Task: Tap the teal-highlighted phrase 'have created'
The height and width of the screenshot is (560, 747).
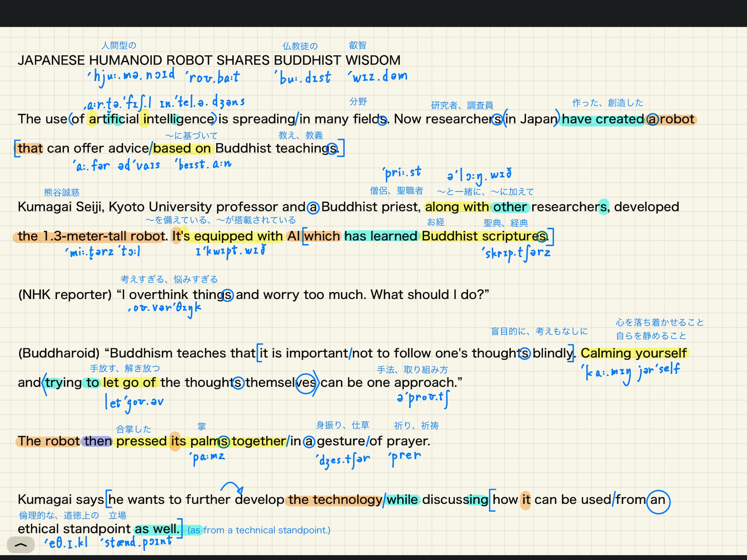Action: [x=602, y=119]
